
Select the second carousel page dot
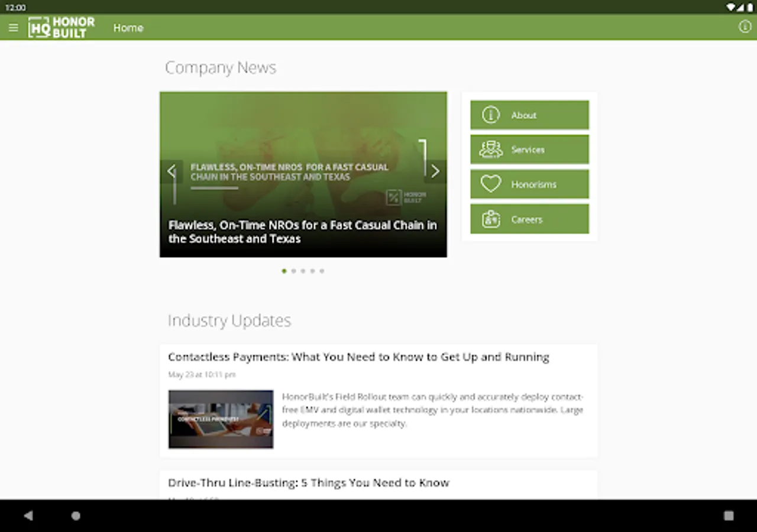[293, 271]
